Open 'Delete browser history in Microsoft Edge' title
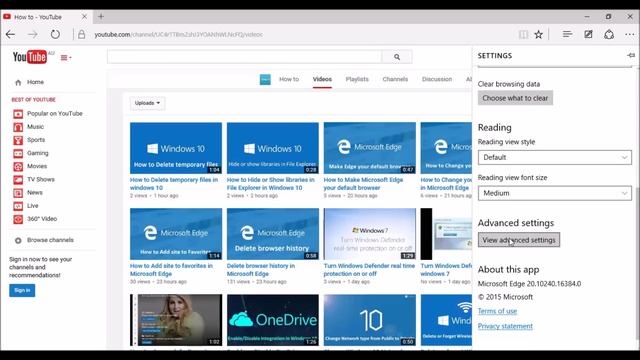640x360 pixels. click(261, 270)
